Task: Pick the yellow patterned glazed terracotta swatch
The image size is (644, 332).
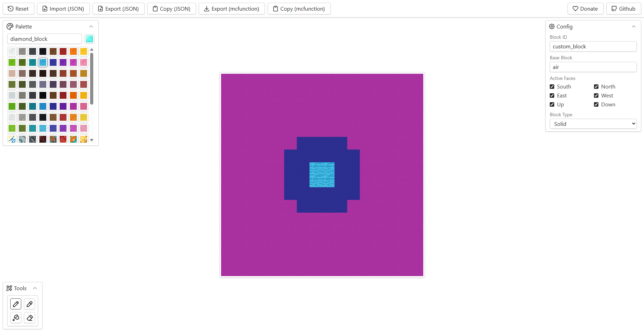Action: (x=84, y=139)
